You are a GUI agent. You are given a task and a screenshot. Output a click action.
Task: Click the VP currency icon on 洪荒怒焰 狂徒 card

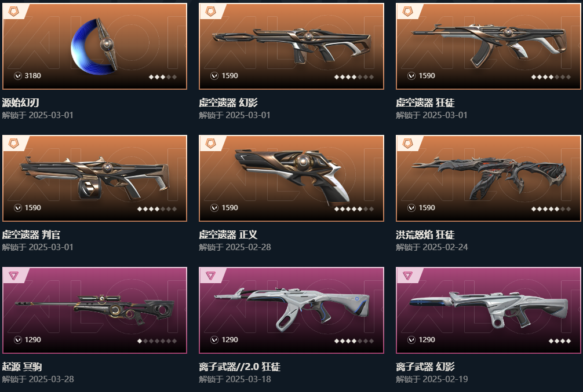411,208
